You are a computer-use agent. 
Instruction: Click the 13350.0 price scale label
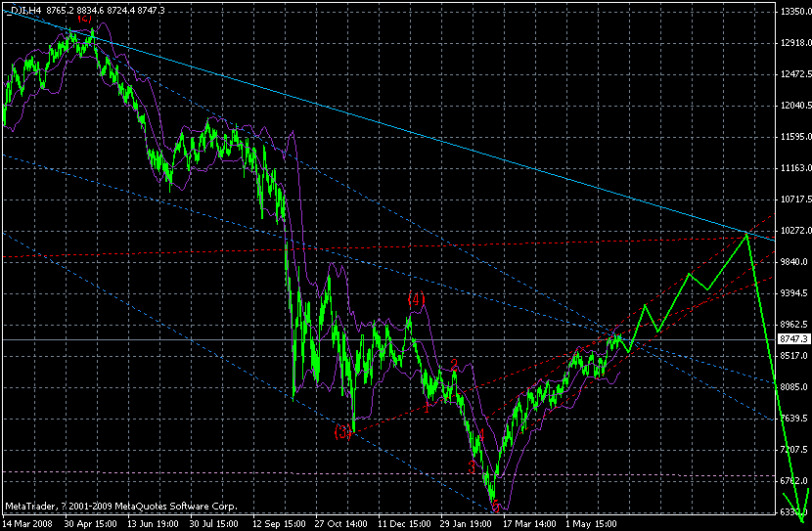[795, 12]
